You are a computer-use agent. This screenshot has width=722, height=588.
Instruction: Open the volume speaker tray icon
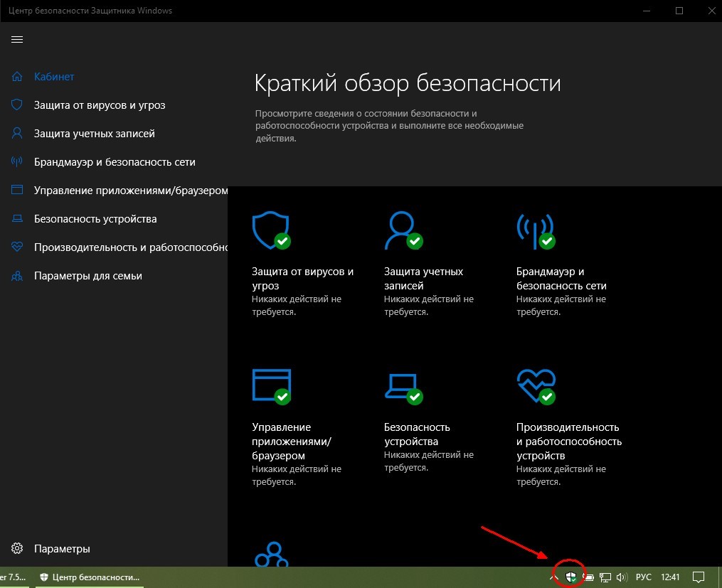[x=622, y=577]
